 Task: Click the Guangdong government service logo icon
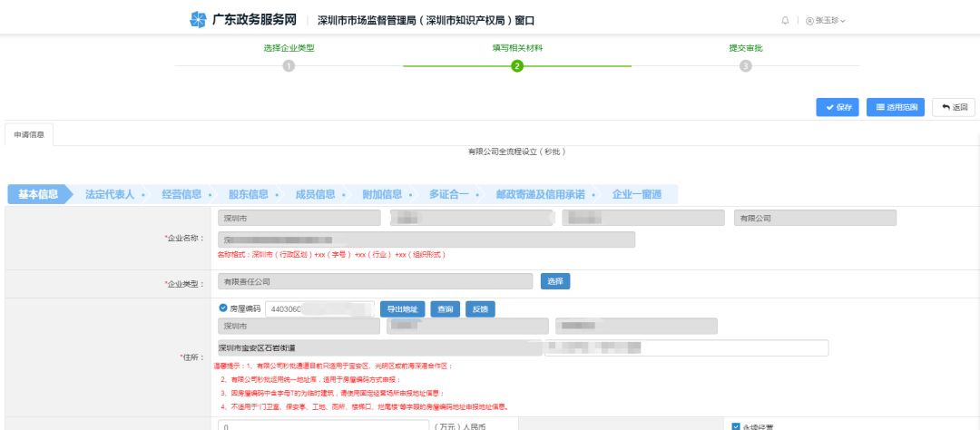point(198,20)
